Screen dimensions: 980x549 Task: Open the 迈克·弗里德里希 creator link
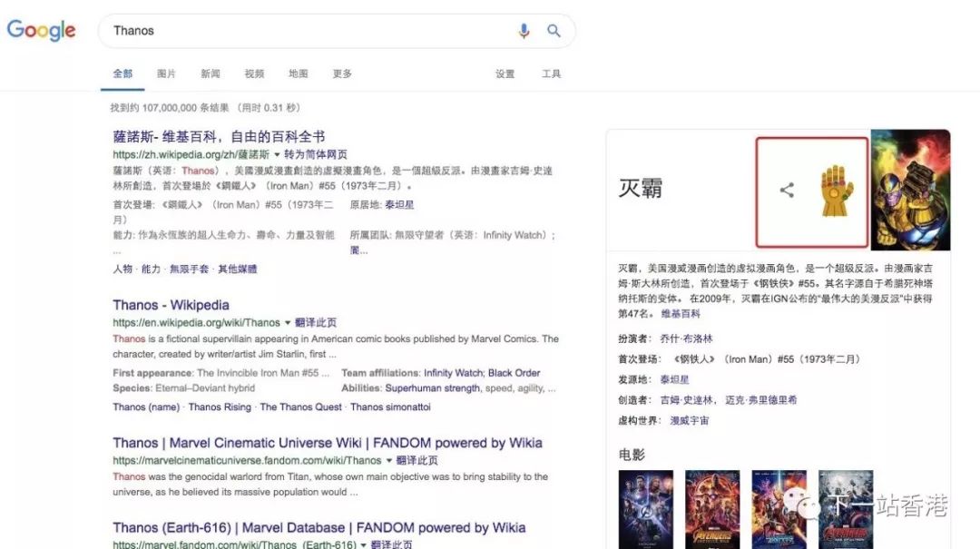point(761,400)
